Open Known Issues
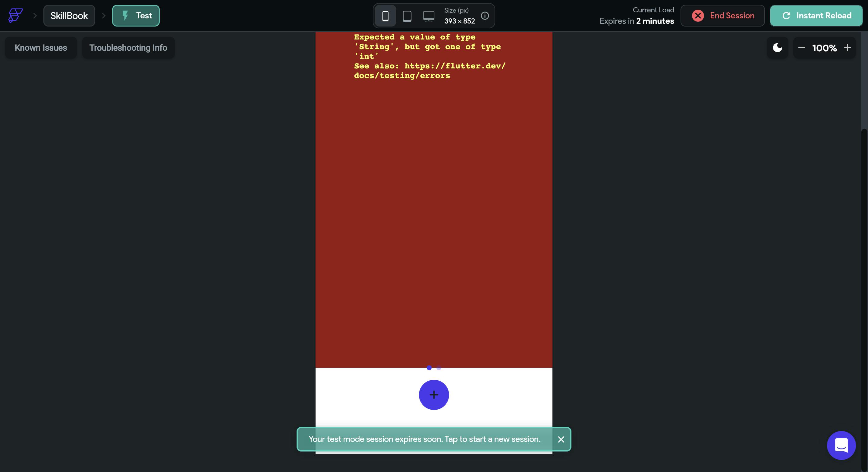 41,48
